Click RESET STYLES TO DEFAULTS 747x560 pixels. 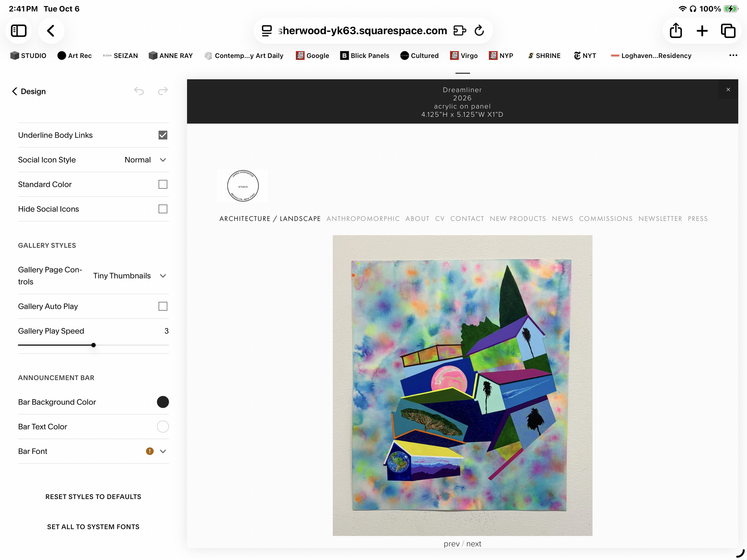coord(93,497)
